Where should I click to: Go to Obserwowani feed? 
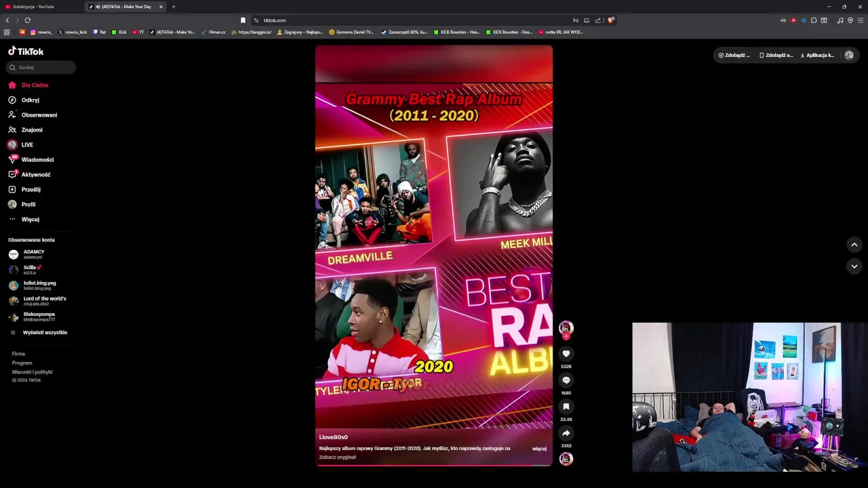tap(33, 115)
